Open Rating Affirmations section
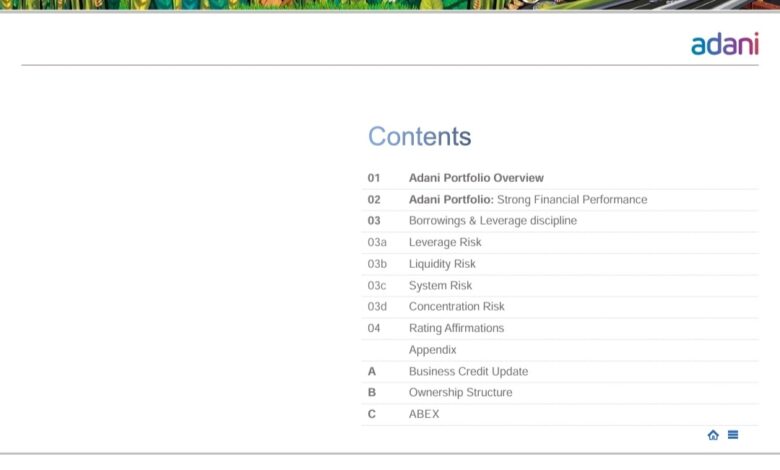 pyautogui.click(x=456, y=328)
